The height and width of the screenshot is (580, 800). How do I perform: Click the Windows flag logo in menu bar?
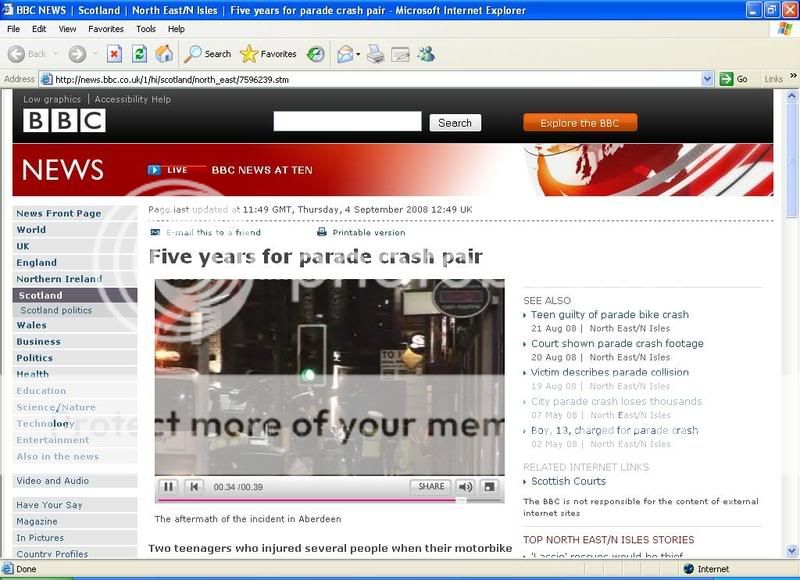785,29
